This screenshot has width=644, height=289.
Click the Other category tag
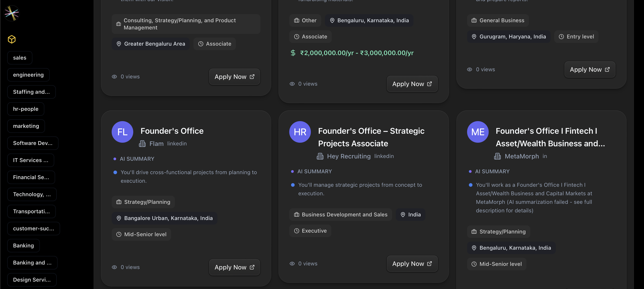[x=305, y=20]
